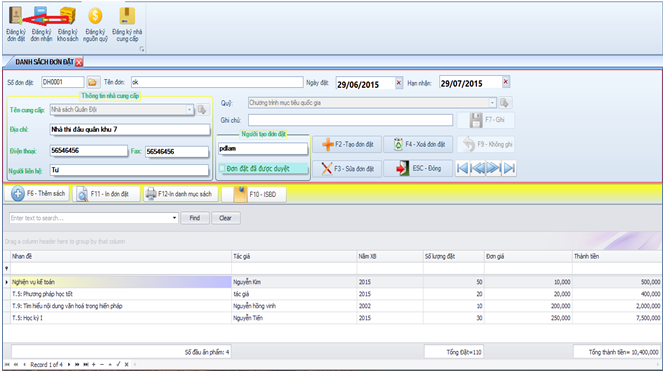Click the Fax input field

pyautogui.click(x=177, y=152)
